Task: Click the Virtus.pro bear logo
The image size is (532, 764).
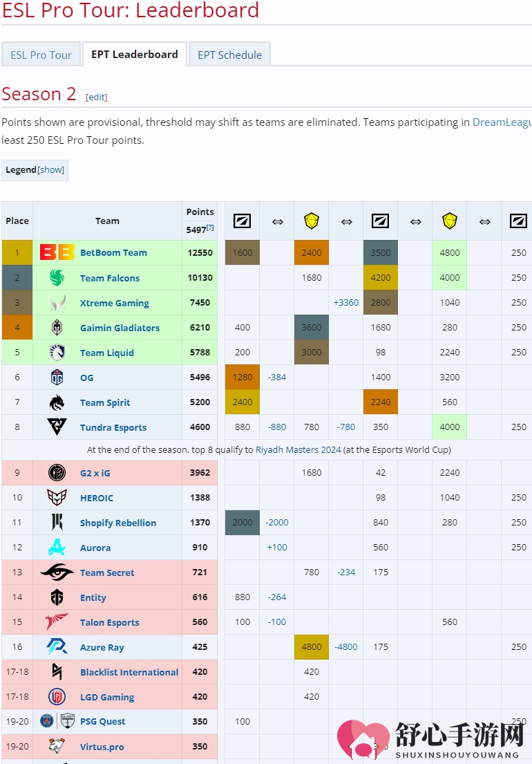Action: coord(57,746)
